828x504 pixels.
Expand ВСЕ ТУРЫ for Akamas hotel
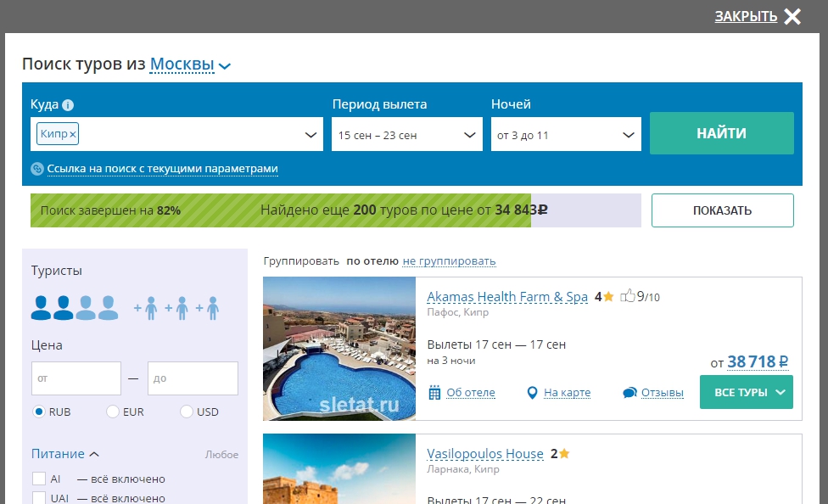[746, 392]
